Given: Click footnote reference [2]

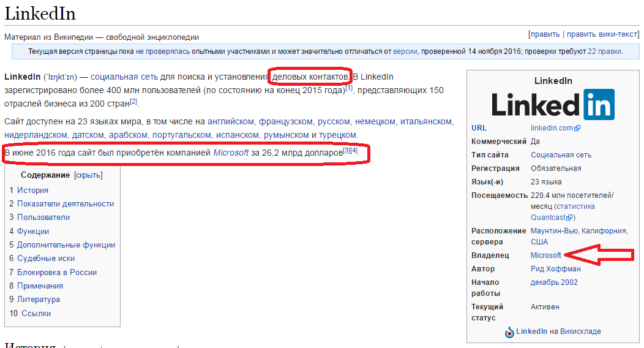Looking at the screenshot, I should click(x=133, y=101).
